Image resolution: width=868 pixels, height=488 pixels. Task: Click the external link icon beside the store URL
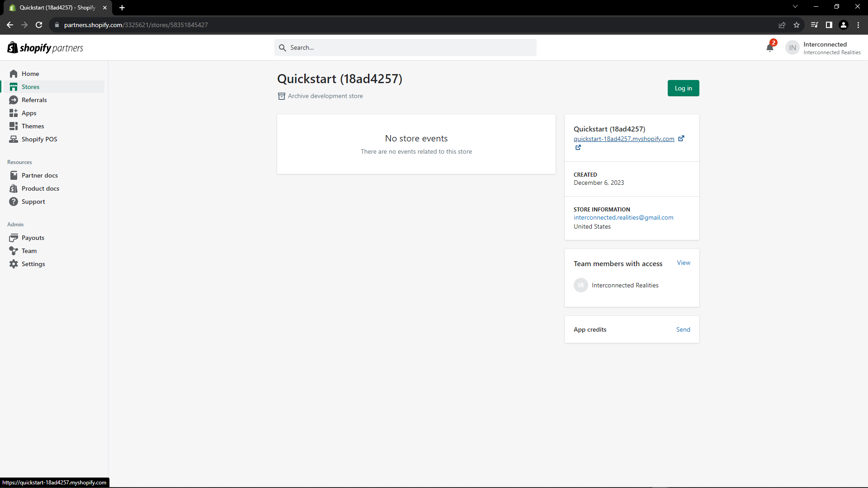pos(681,138)
